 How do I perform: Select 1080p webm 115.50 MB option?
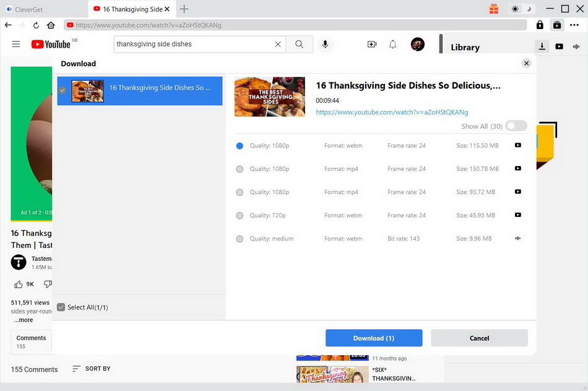click(240, 146)
